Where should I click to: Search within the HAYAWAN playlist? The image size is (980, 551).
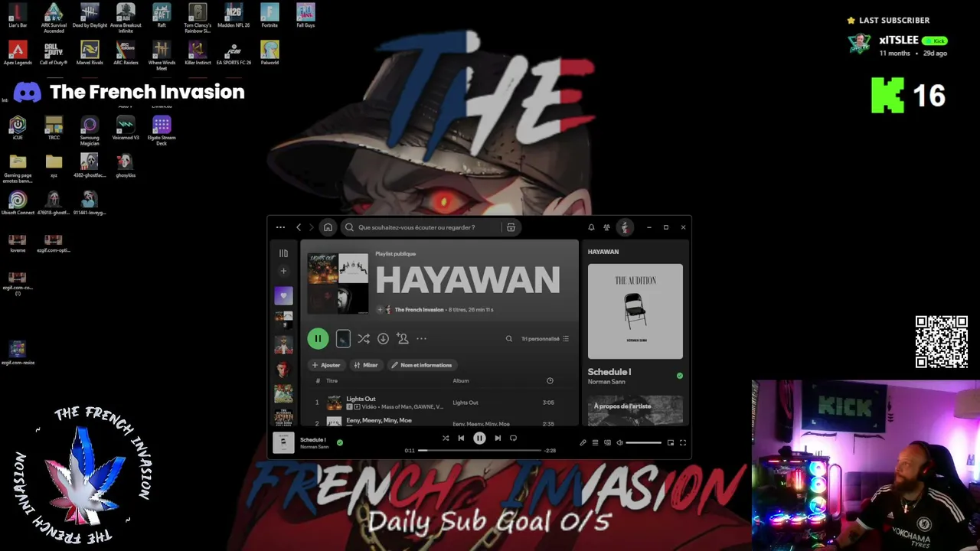(508, 339)
